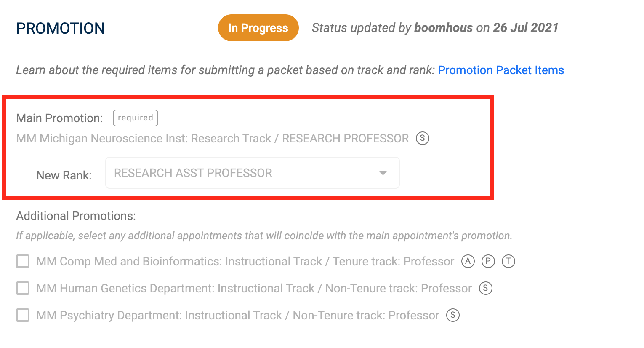
Task: Click the P badge on Comp Med row
Action: [x=488, y=261]
